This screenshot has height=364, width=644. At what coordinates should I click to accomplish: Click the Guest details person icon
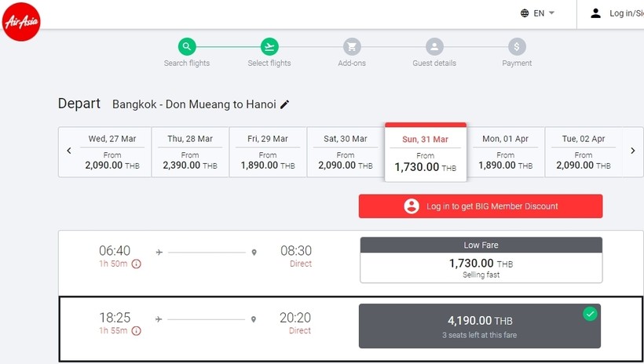[x=434, y=46]
